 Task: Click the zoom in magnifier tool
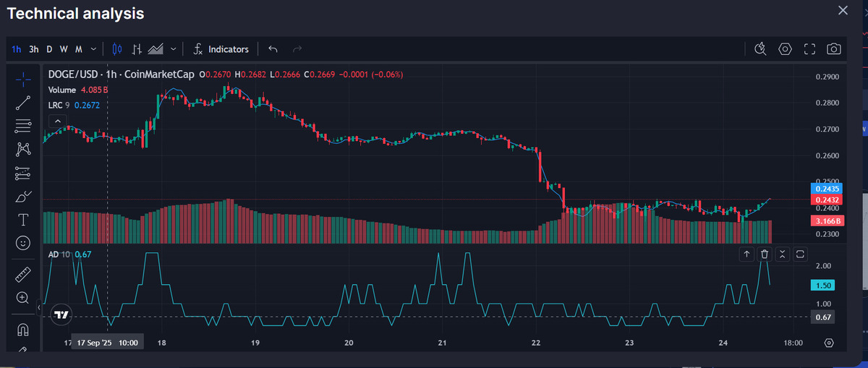[23, 298]
